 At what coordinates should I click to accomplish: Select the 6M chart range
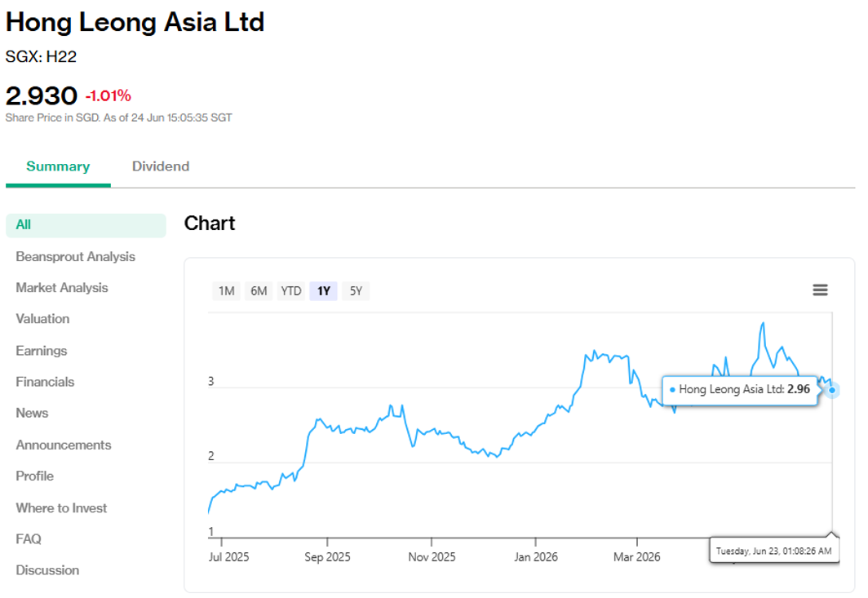[259, 291]
